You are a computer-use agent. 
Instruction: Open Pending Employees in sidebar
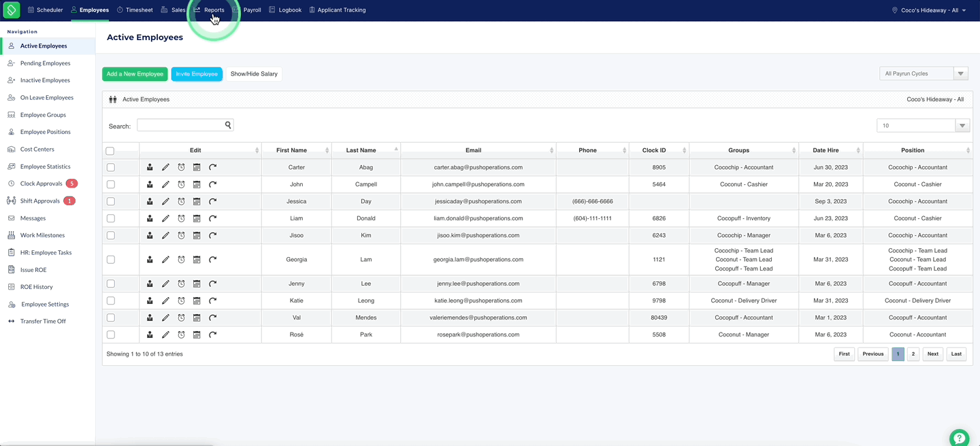point(45,63)
